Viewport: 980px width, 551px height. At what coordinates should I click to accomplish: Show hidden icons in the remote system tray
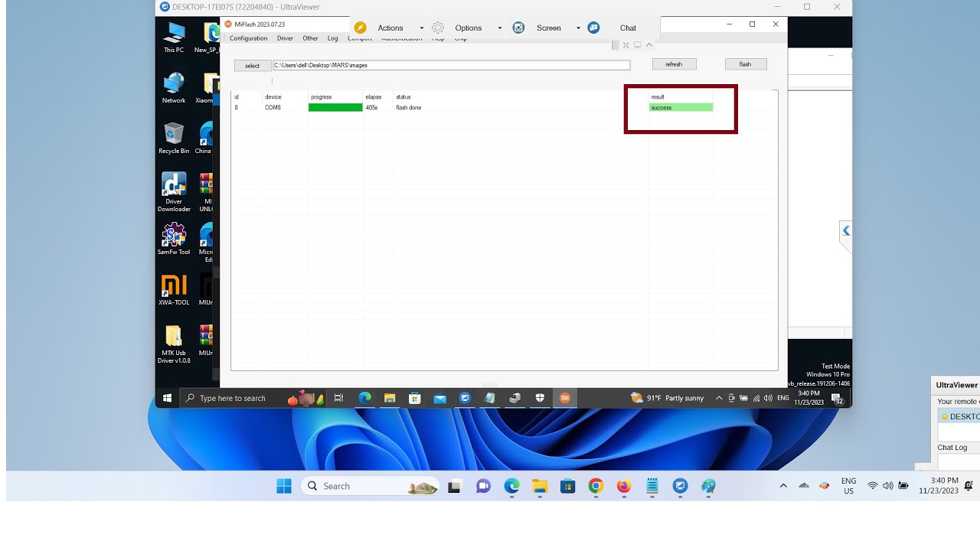tap(719, 398)
